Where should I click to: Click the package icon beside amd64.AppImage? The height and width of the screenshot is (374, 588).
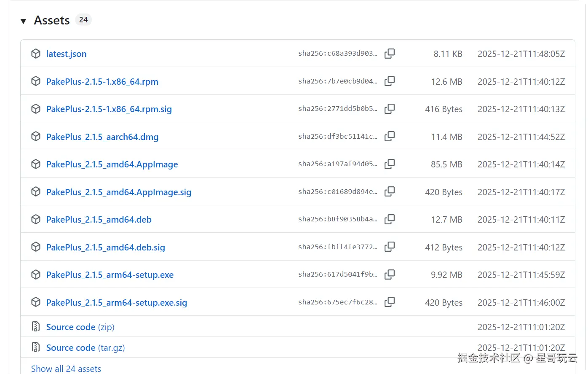[36, 164]
